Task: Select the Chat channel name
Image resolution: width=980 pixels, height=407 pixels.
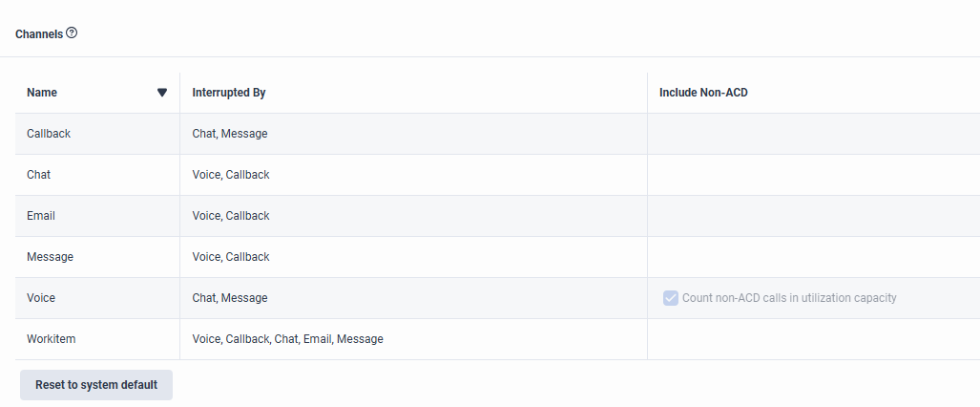Action: click(39, 175)
